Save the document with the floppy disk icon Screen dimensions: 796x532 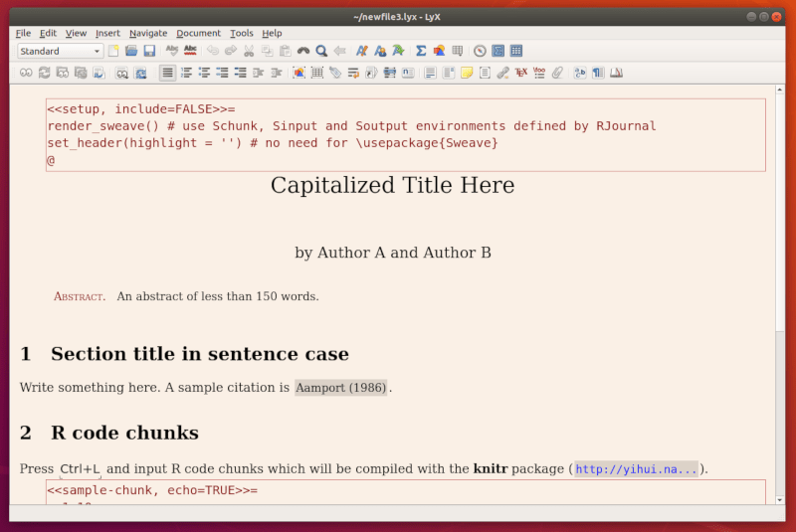pos(149,51)
